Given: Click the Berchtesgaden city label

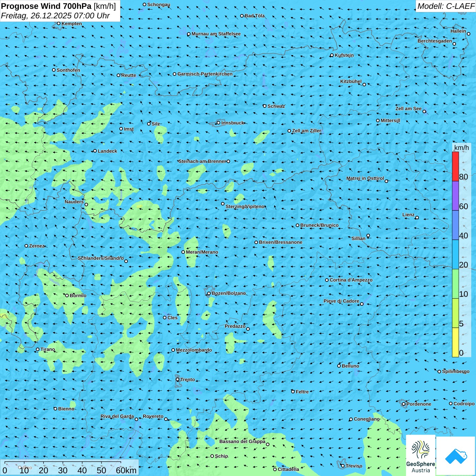Looking at the screenshot, I should coord(435,41).
